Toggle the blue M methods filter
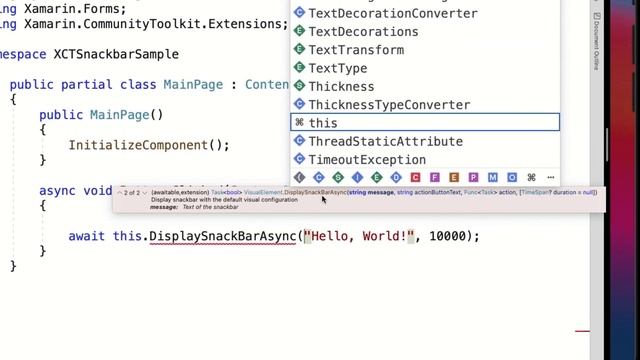Viewport: 640px width, 360px height. [x=493, y=178]
